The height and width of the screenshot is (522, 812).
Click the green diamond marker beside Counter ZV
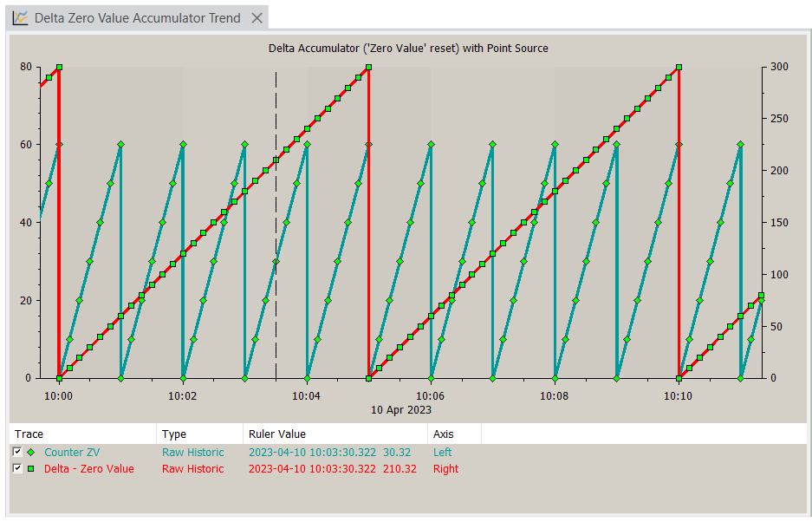click(32, 453)
